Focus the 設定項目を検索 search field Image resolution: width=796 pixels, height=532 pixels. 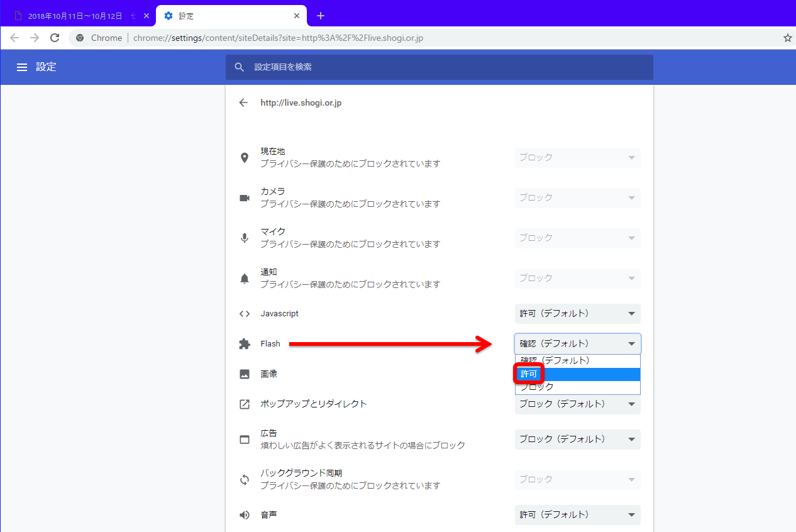439,67
